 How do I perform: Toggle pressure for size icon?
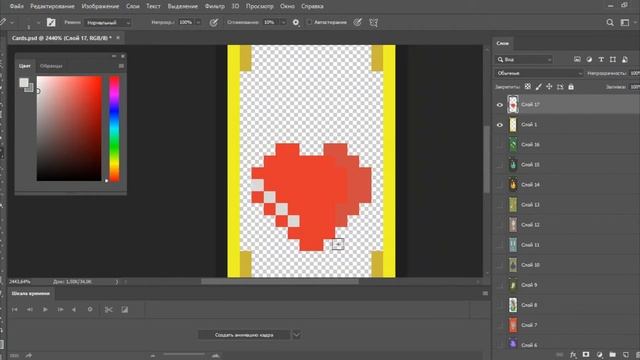click(x=358, y=22)
